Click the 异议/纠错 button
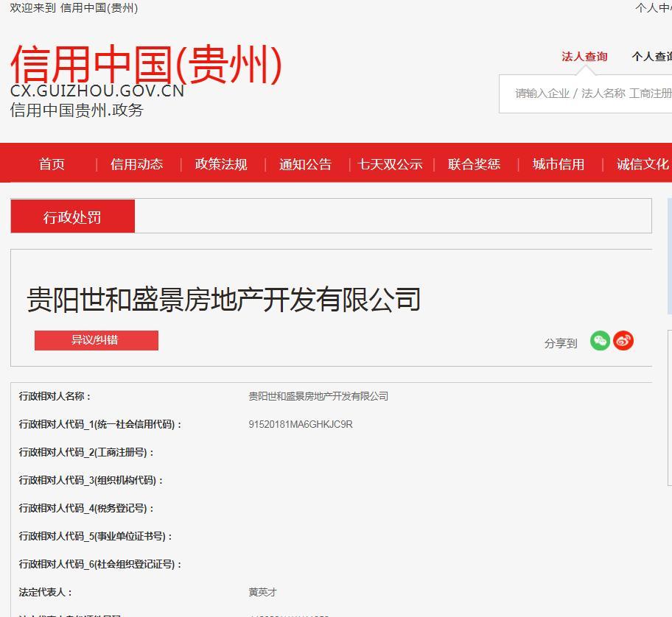 97,340
